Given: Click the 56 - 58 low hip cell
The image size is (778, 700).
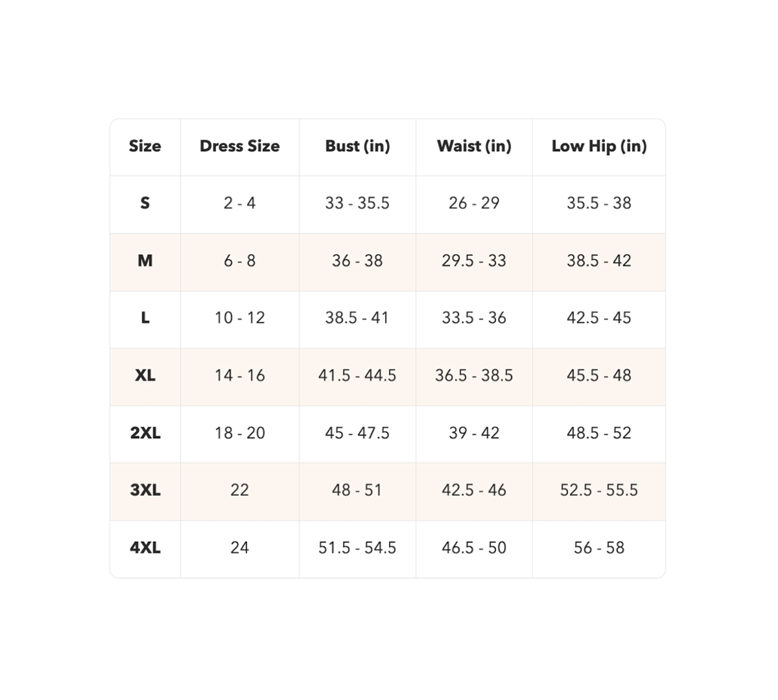Looking at the screenshot, I should point(599,548).
